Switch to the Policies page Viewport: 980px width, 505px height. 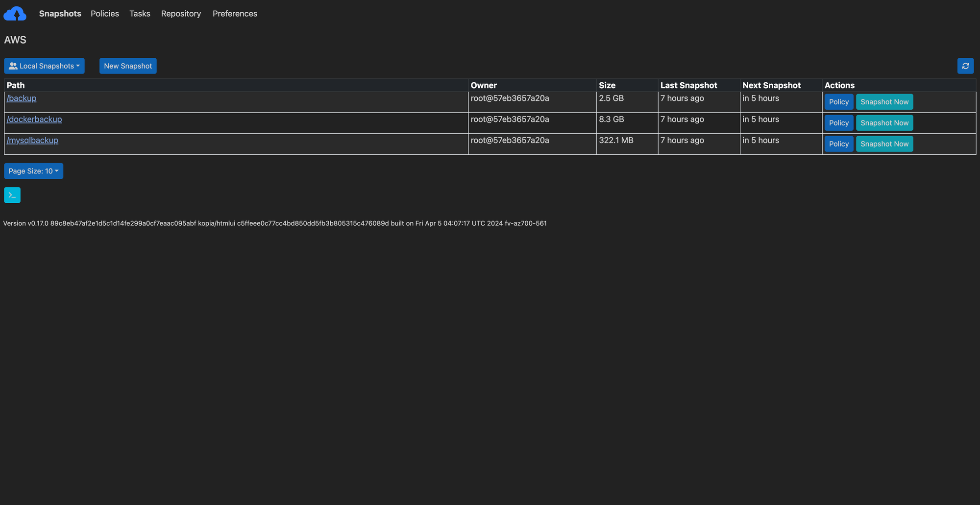[104, 13]
